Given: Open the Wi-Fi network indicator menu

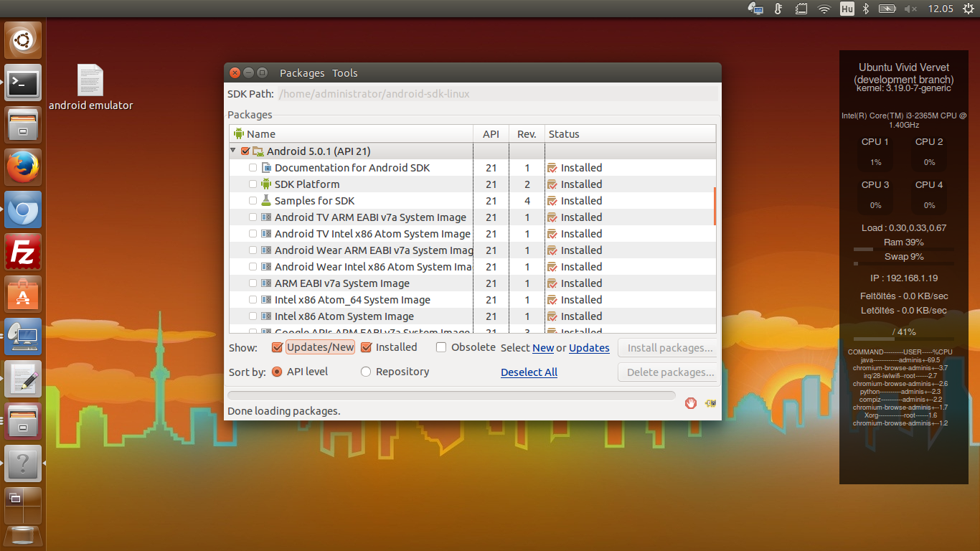Looking at the screenshot, I should [x=824, y=9].
